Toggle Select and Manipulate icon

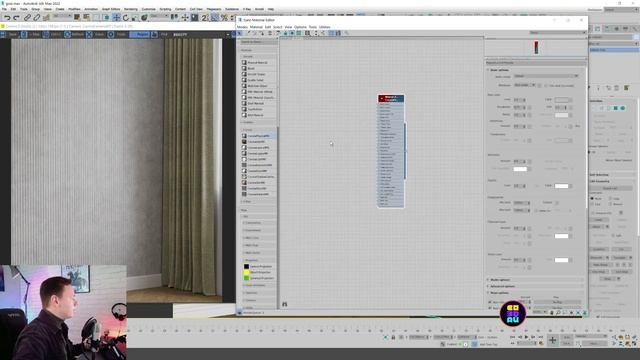click(185, 18)
